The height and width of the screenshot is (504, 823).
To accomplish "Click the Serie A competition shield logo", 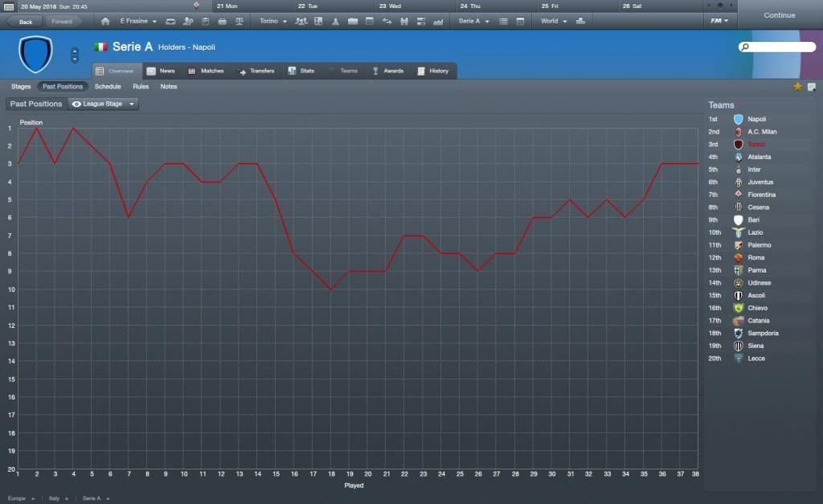I will click(x=35, y=54).
